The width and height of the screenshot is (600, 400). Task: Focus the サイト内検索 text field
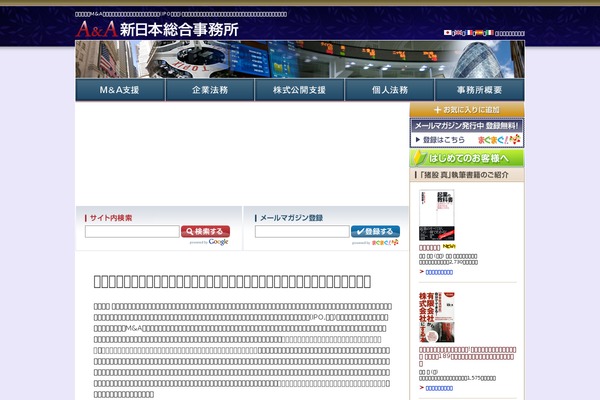pos(132,232)
